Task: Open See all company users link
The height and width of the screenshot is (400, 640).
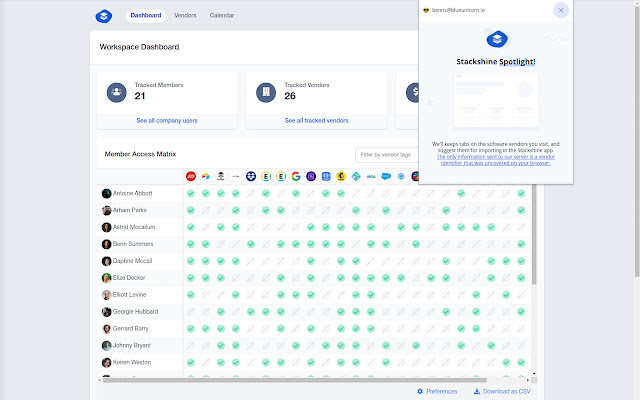Action: 167,121
